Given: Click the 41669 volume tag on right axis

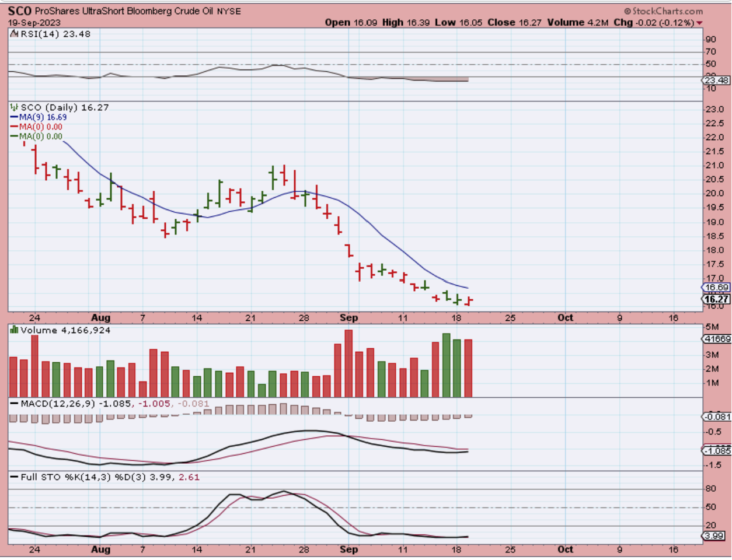Looking at the screenshot, I should click(717, 339).
